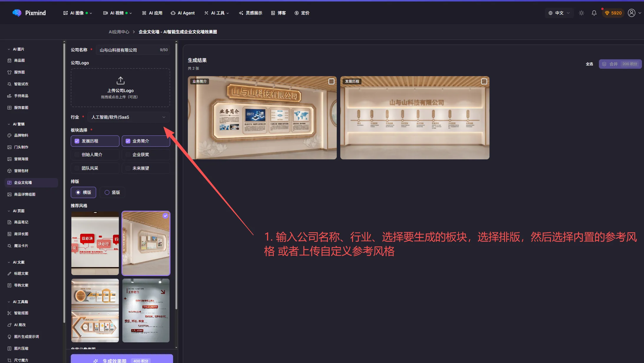Click 合并 200积分 merge button
This screenshot has width=644, height=363.
620,64
